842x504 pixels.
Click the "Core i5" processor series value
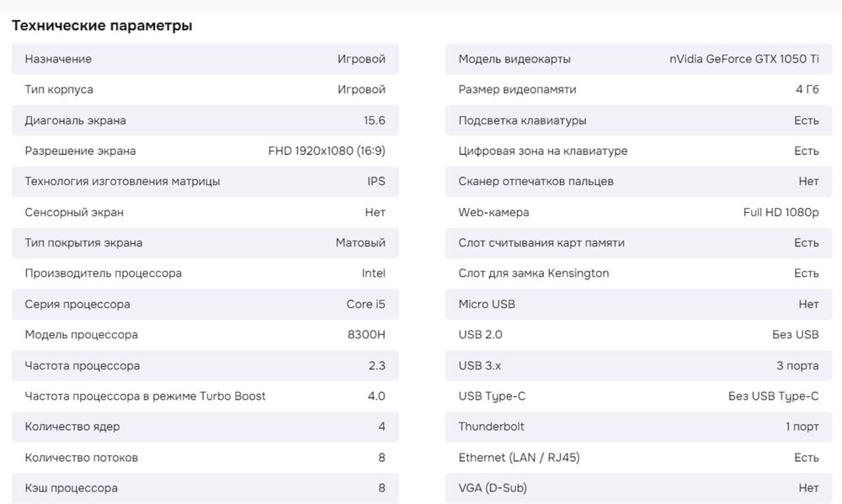point(365,305)
